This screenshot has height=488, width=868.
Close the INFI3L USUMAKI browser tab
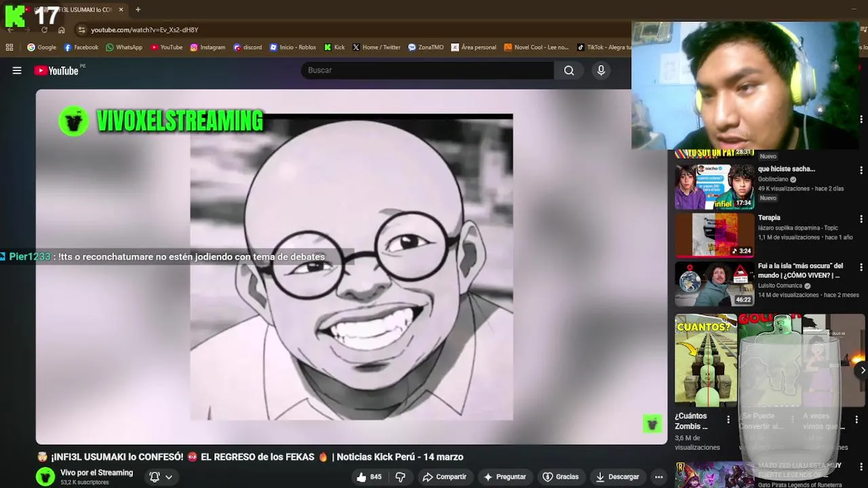[x=121, y=9]
